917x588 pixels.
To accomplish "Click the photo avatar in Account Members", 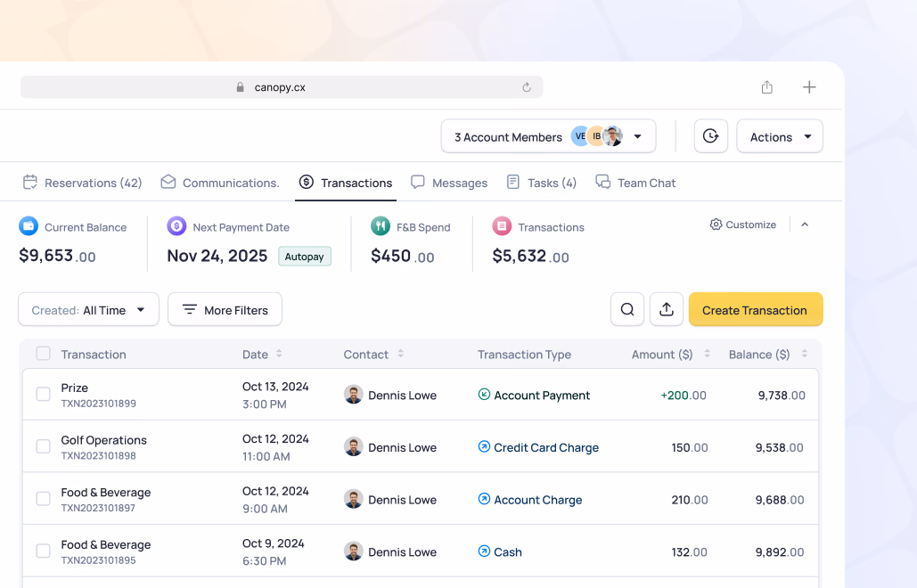I will coord(612,136).
